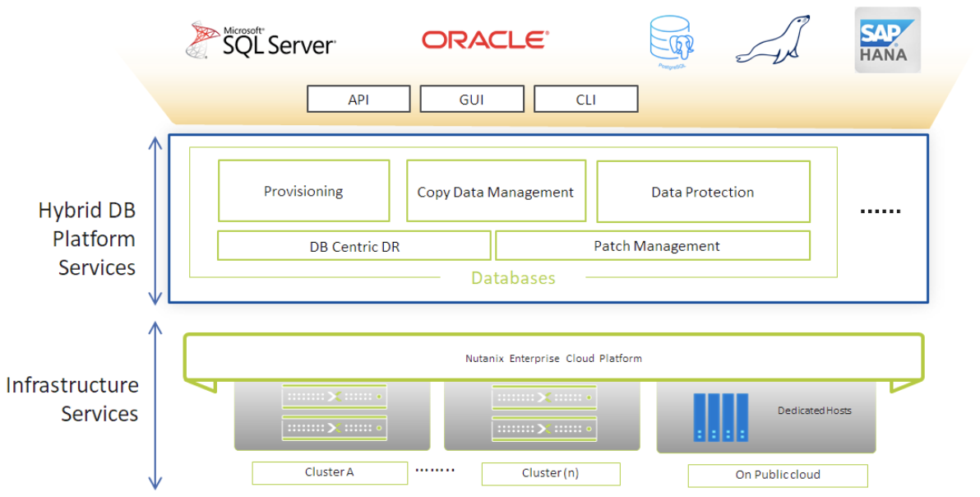
Task: Click the "Cluster (n)" label box
Action: pos(551,473)
